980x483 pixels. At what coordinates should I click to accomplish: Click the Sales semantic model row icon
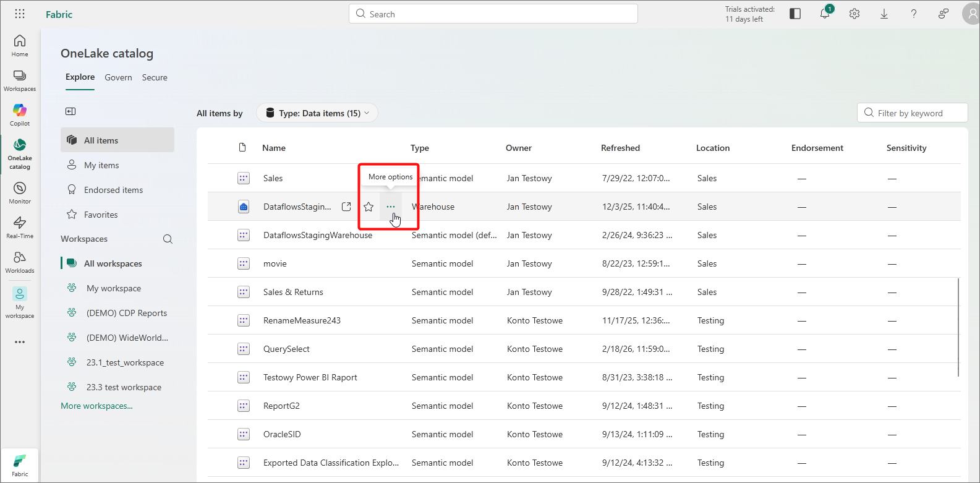click(244, 178)
